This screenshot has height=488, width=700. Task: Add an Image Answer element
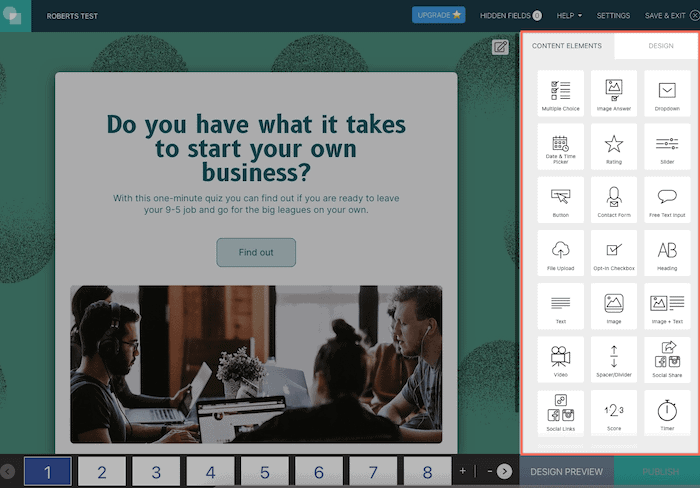614,93
